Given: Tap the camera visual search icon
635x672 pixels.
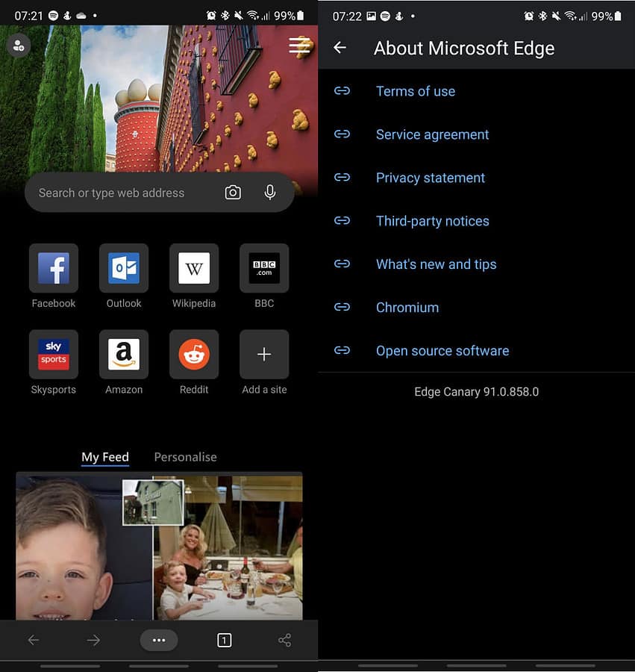Looking at the screenshot, I should pos(233,193).
